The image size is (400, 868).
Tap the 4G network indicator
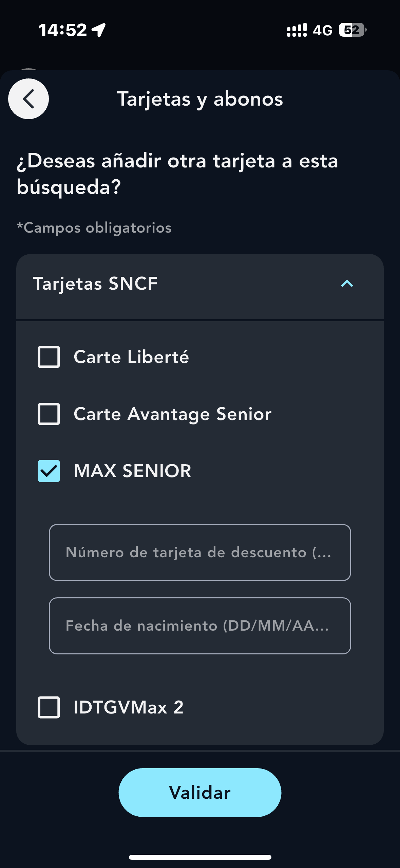pyautogui.click(x=322, y=31)
